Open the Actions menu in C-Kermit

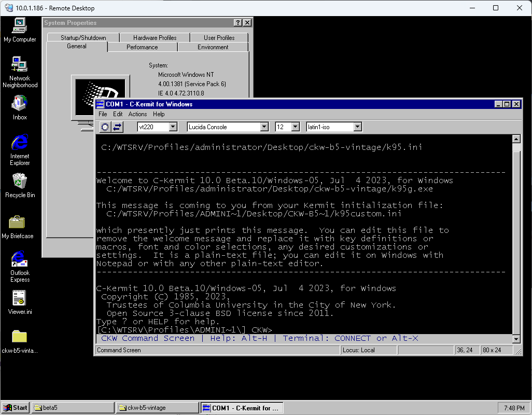click(137, 114)
